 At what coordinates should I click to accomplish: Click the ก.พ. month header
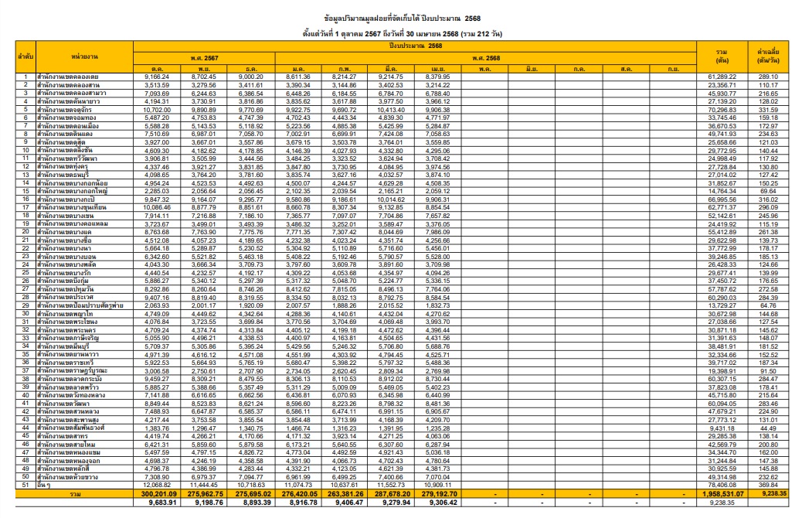(x=345, y=68)
